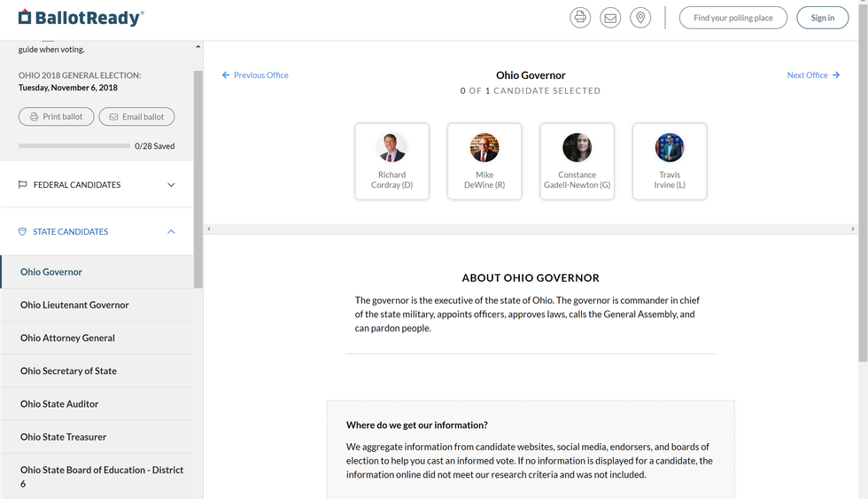Click the Sign in button
This screenshot has width=868, height=499.
pyautogui.click(x=822, y=18)
